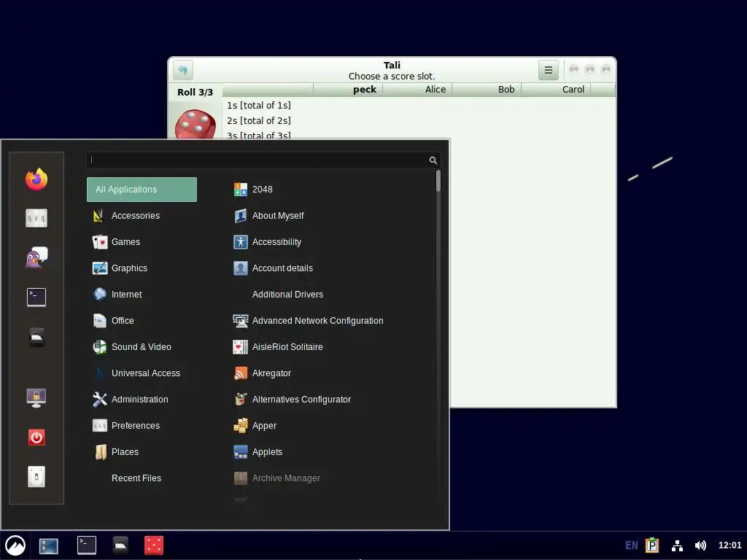Open Akregator feed reader
Screen dimensions: 747x560
263,373
